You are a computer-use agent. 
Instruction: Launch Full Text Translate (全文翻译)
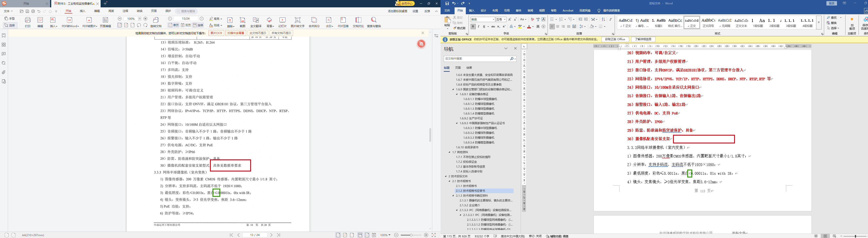point(256,22)
